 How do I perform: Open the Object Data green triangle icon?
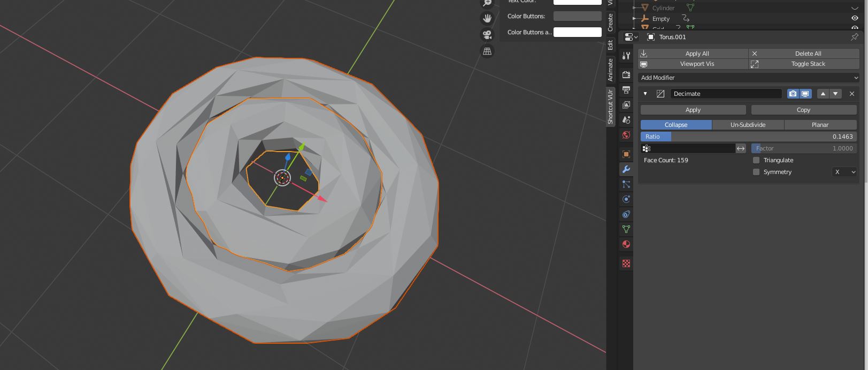tap(626, 229)
